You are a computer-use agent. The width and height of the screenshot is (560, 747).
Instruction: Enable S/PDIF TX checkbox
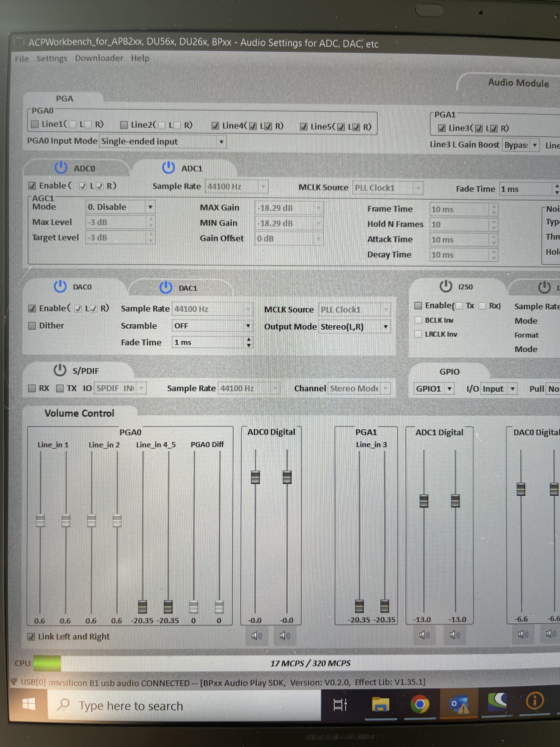click(60, 388)
